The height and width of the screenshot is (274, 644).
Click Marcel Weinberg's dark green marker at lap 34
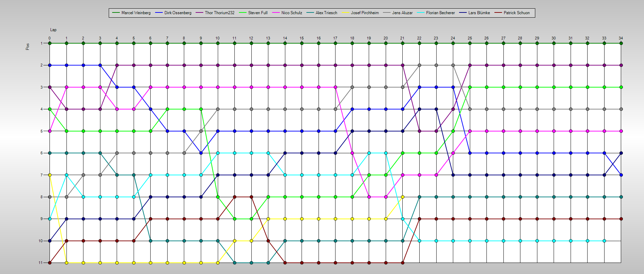pos(621,43)
